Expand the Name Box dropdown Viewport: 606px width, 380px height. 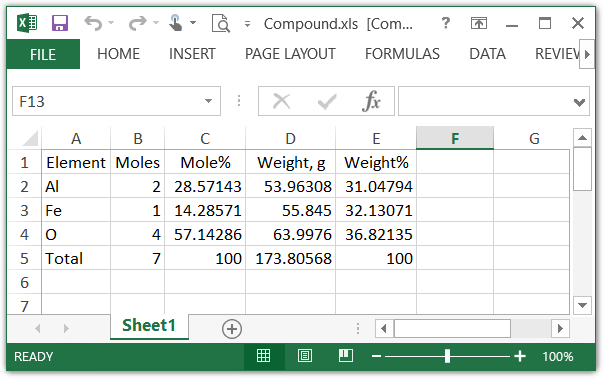tap(208, 101)
